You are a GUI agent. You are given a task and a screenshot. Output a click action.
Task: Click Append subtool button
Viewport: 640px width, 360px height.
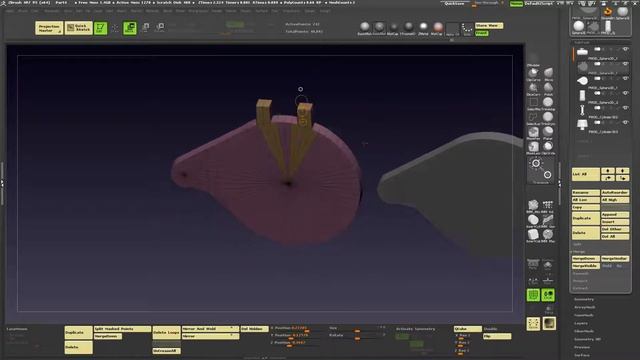(615, 214)
